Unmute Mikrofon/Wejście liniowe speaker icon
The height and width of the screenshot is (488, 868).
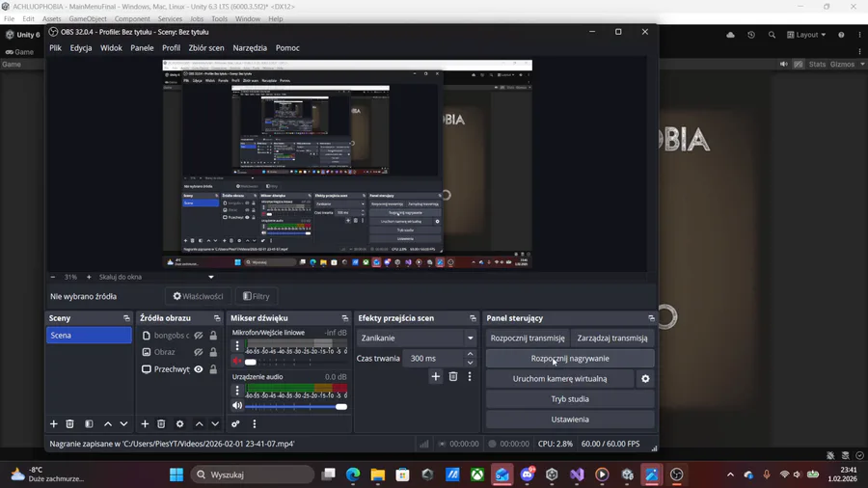[x=237, y=362]
